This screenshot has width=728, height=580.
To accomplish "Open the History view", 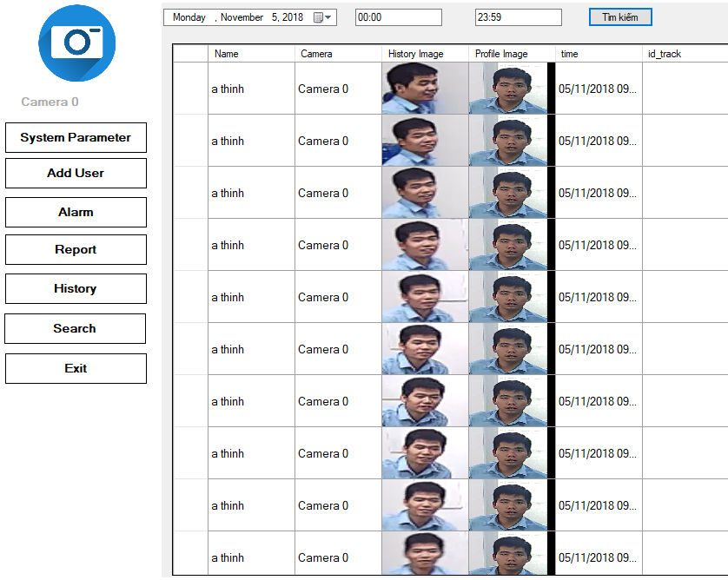I will (x=76, y=288).
